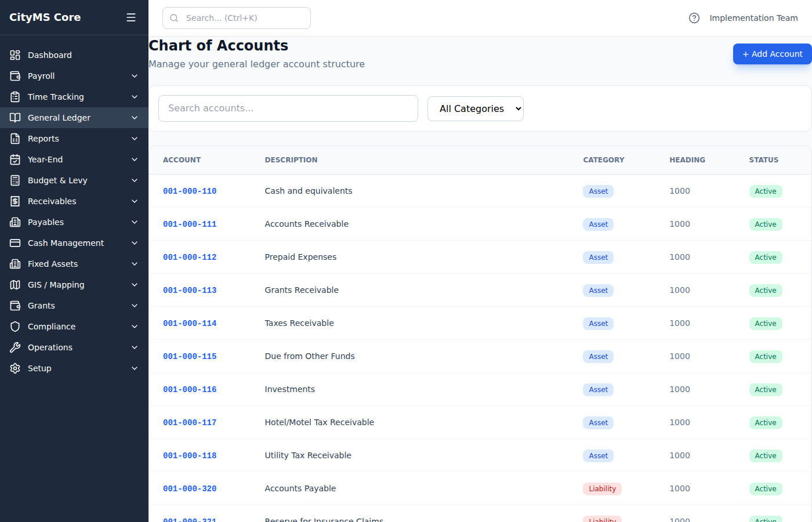
Task: Click Implementation Team in the header
Action: (754, 18)
